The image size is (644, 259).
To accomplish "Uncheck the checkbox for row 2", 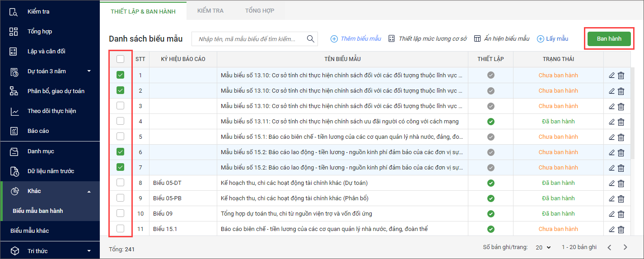I will click(x=120, y=90).
